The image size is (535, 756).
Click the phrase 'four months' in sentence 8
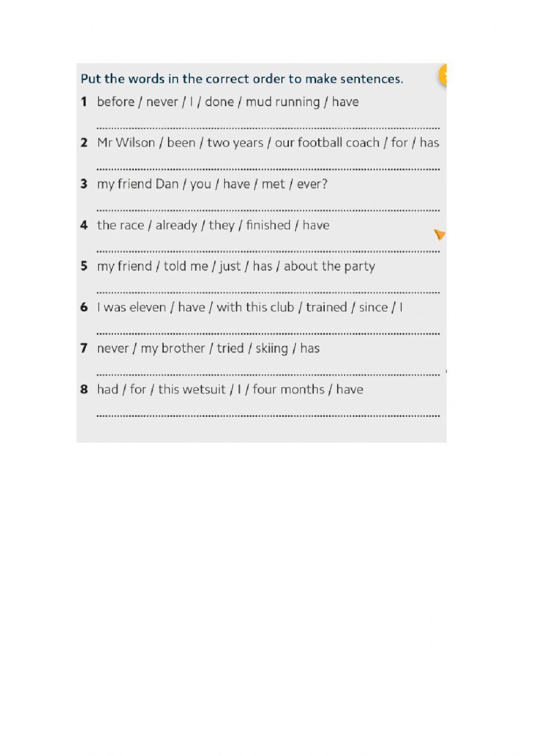(x=288, y=390)
